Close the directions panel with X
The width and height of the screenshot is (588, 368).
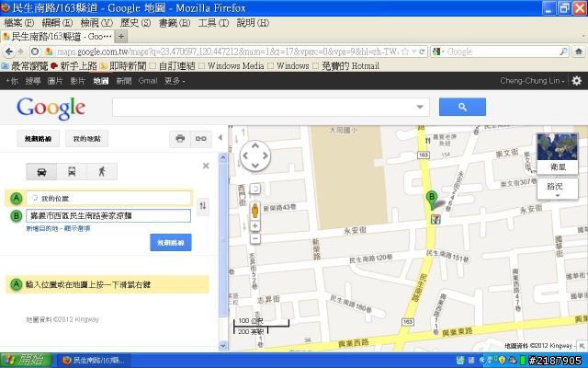click(206, 166)
